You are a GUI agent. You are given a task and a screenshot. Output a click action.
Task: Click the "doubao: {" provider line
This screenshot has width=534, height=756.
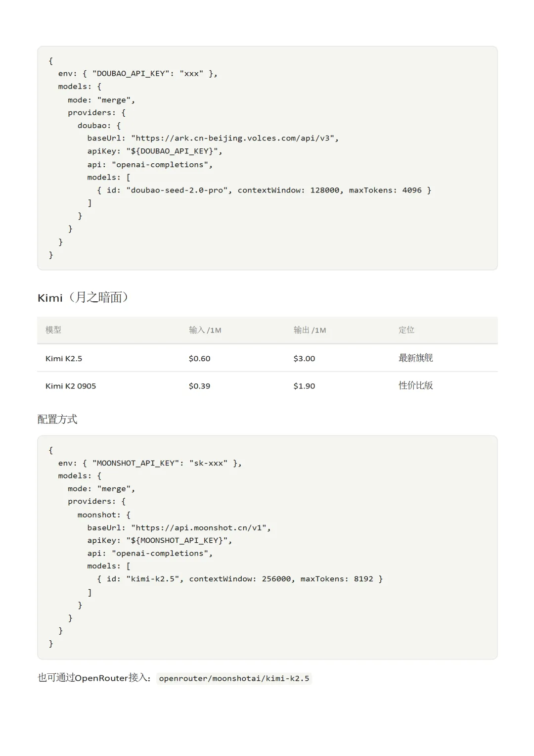pyautogui.click(x=99, y=126)
